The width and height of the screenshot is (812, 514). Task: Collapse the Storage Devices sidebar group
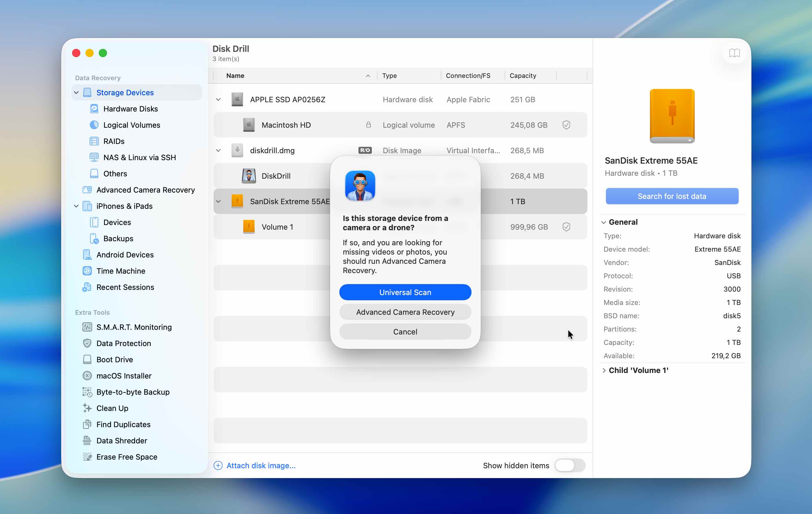click(x=76, y=93)
